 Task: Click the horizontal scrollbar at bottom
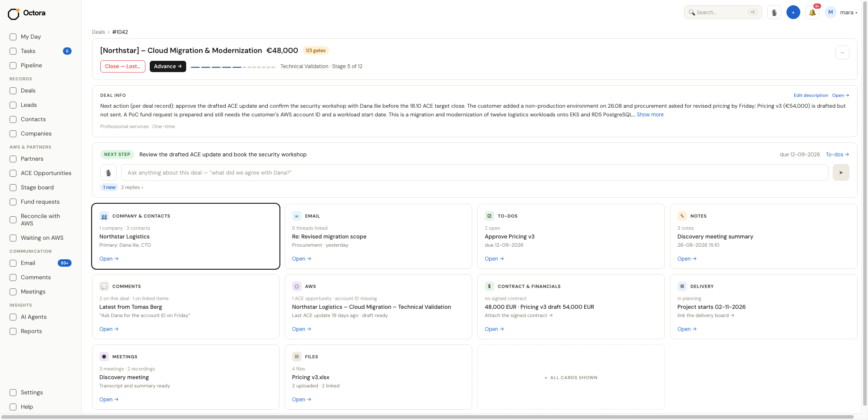(x=427, y=417)
